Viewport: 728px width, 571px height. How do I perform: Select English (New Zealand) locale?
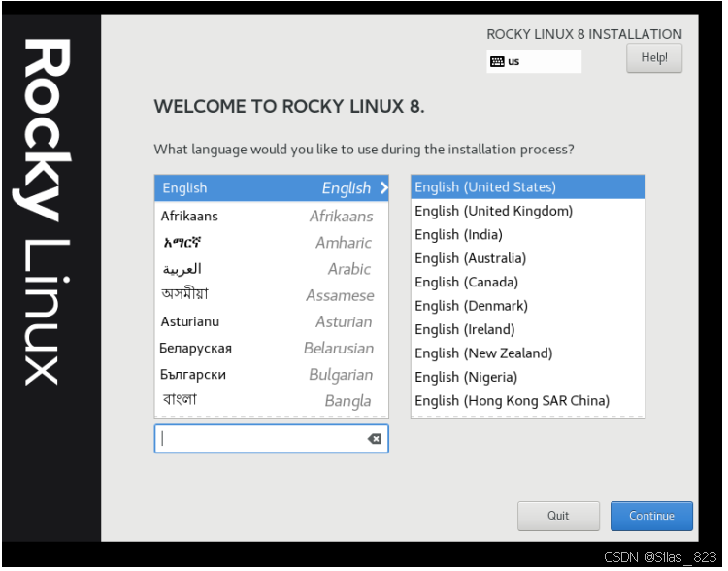click(x=530, y=354)
